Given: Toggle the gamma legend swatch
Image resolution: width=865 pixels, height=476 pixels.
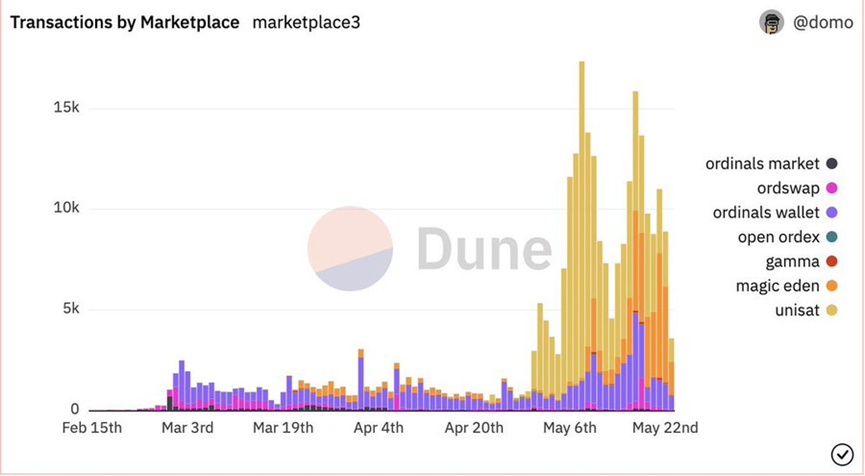Looking at the screenshot, I should click(x=831, y=261).
